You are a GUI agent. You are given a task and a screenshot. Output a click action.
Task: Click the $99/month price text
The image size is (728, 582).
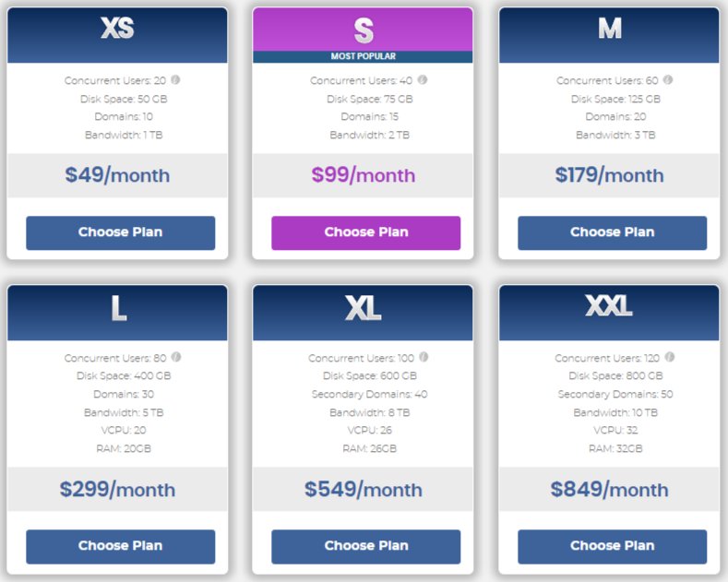point(363,175)
